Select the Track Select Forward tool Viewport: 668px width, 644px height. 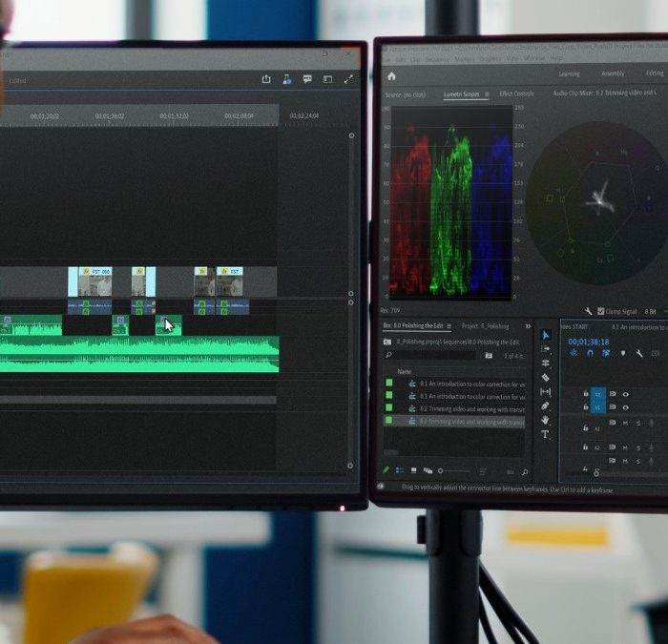pos(545,349)
